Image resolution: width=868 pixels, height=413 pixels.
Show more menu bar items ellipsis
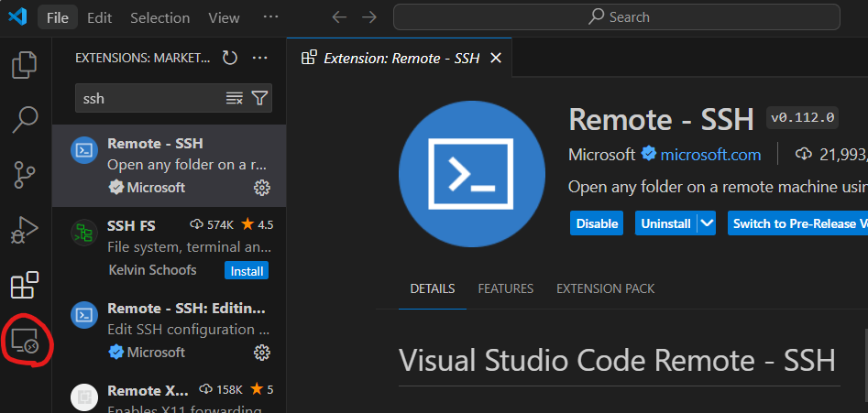pyautogui.click(x=270, y=16)
